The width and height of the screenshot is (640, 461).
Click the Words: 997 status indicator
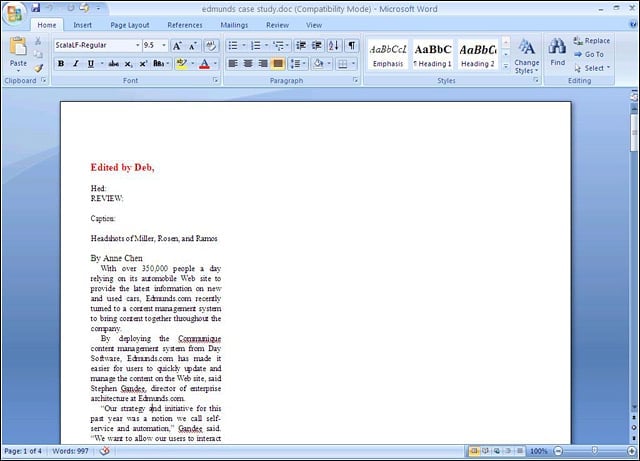[x=70, y=451]
